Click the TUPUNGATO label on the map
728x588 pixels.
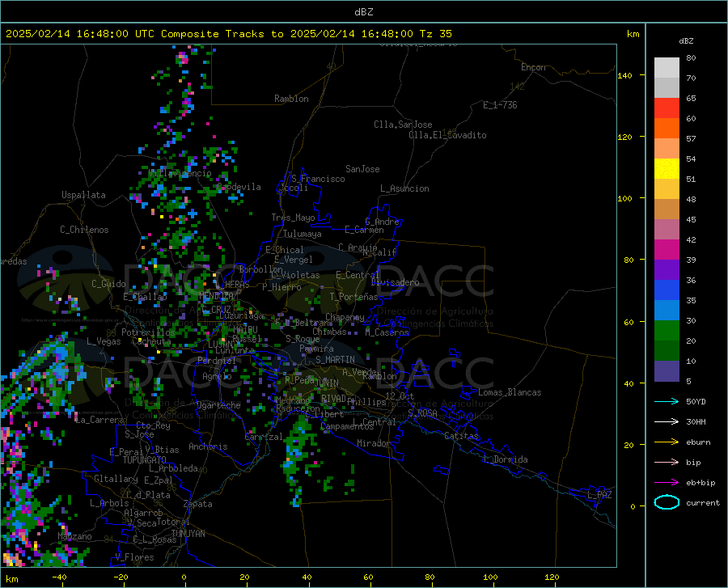click(x=145, y=460)
